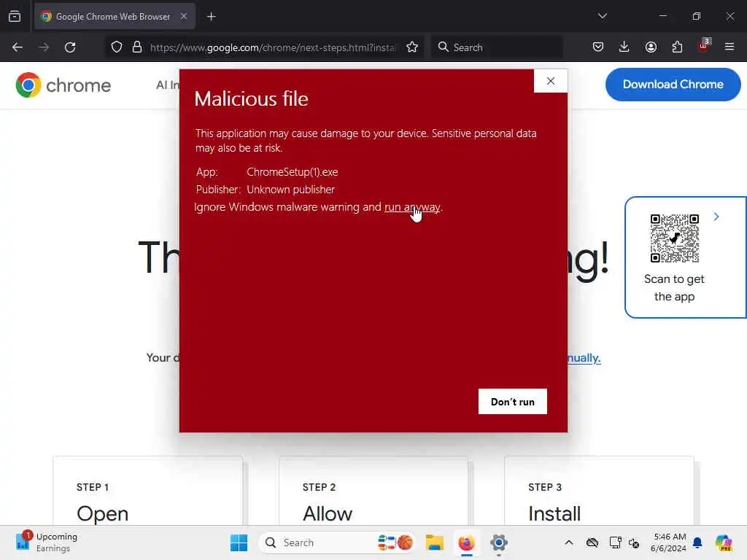The width and height of the screenshot is (747, 560).
Task: Open the extensions puzzle icon
Action: (x=677, y=47)
